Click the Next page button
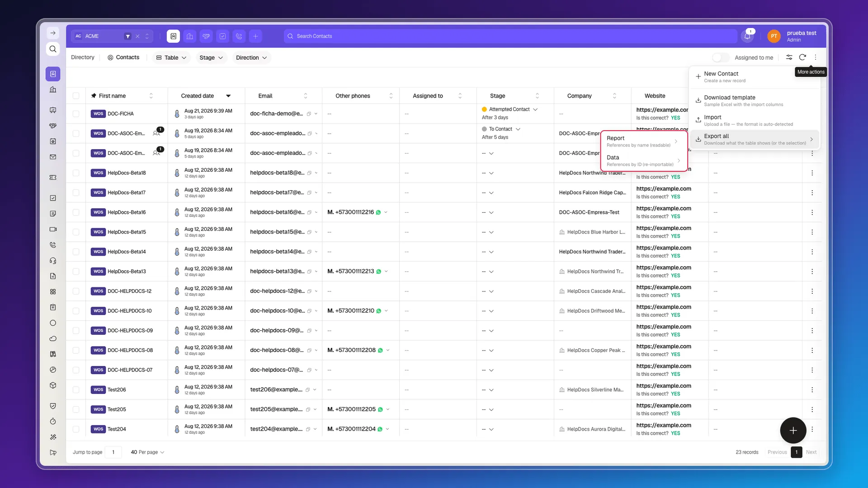Viewport: 868px width, 488px height. [811, 452]
